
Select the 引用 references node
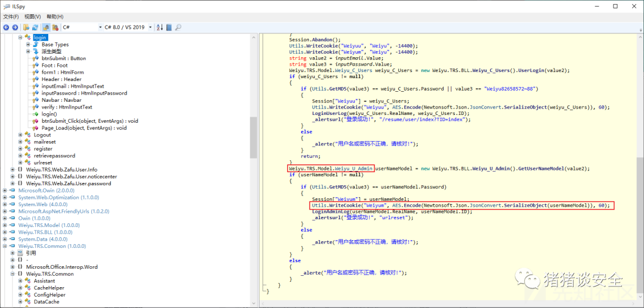[31, 253]
